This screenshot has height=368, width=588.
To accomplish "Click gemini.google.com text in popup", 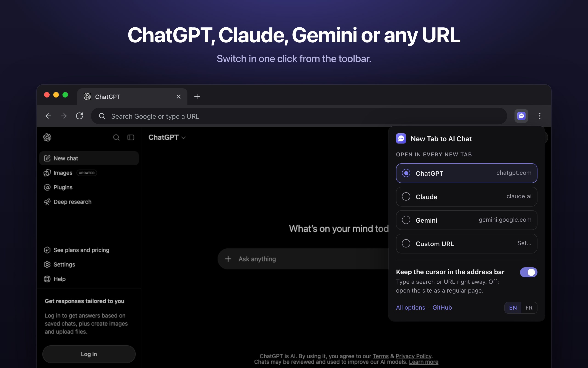I will pos(505,220).
